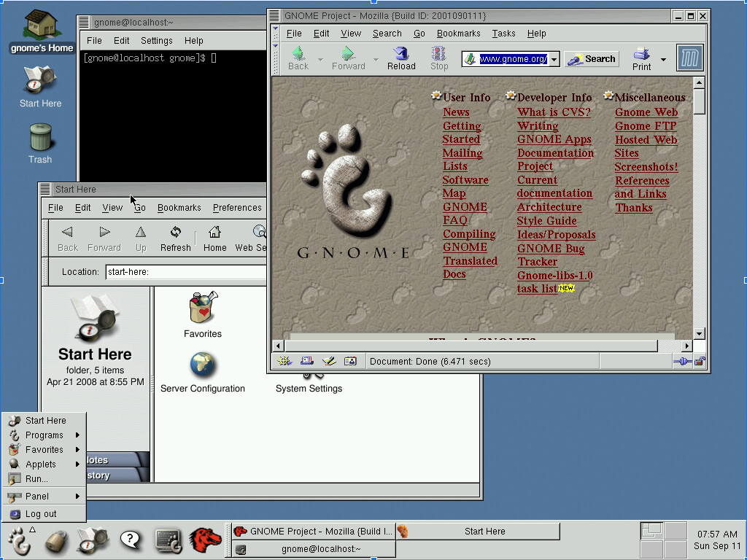Image resolution: width=747 pixels, height=560 pixels.
Task: Open the Home icon in Start Here toolbar
Action: [x=214, y=238]
